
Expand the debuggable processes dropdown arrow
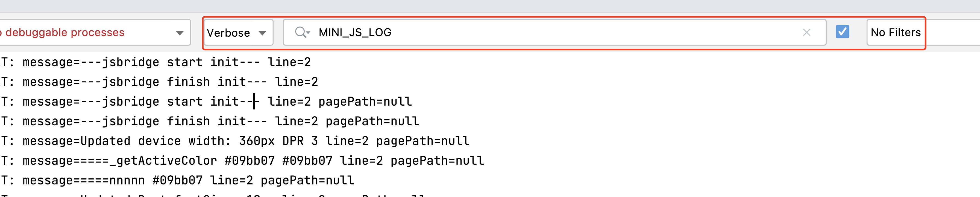tap(180, 33)
